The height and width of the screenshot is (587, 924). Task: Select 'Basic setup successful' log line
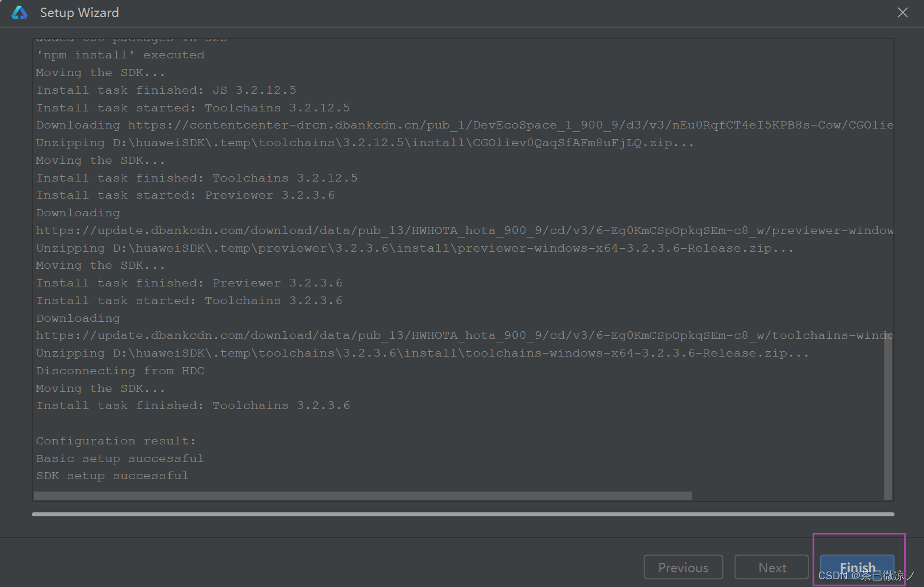click(120, 459)
